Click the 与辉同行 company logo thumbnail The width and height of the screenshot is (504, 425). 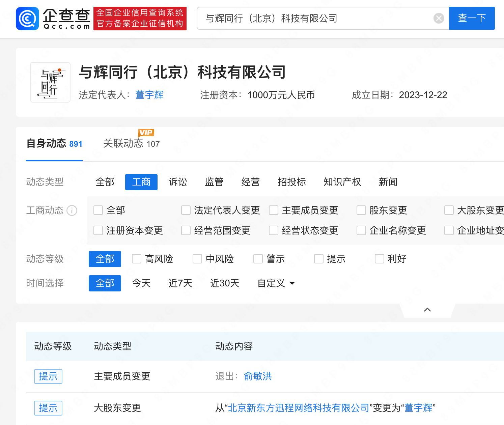[50, 82]
